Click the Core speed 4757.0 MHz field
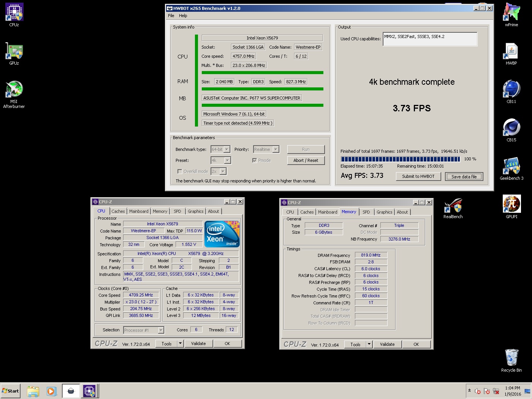This screenshot has height=399, width=532. click(244, 56)
